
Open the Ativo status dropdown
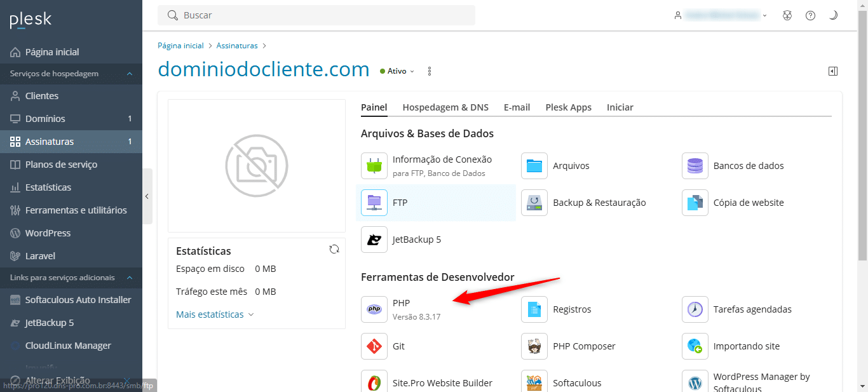(x=397, y=71)
